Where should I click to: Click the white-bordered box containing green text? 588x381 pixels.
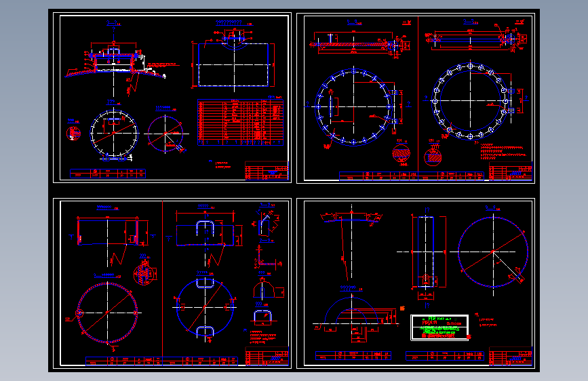coord(440,327)
